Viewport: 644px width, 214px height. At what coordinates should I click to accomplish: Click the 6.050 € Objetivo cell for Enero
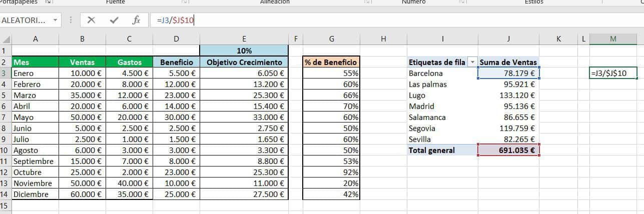(244, 73)
